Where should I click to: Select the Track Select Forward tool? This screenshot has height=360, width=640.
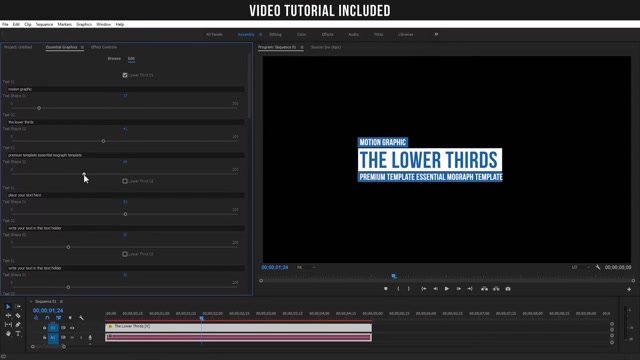pos(18,306)
